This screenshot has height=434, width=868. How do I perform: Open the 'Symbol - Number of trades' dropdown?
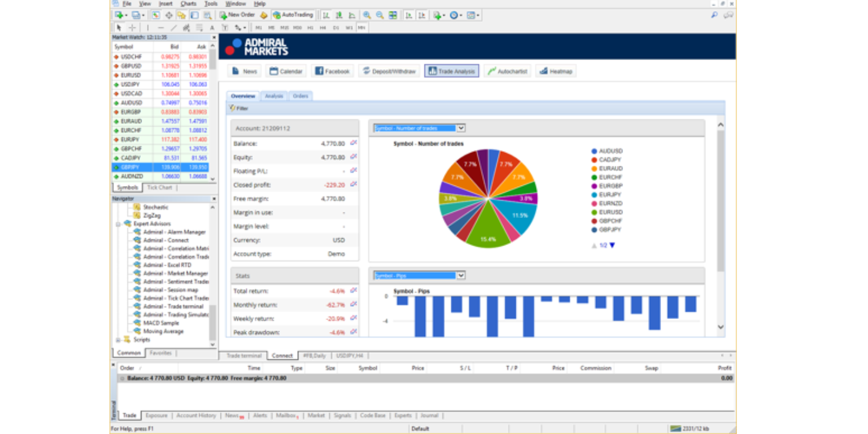420,128
